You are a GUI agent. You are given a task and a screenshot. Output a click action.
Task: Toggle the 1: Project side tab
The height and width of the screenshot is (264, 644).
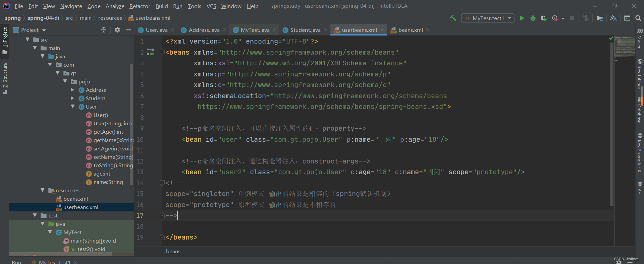5,41
